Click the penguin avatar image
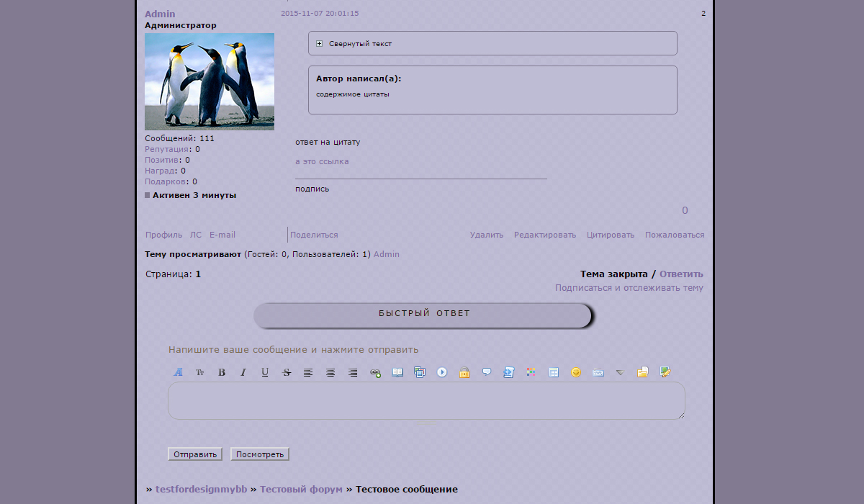 point(210,81)
